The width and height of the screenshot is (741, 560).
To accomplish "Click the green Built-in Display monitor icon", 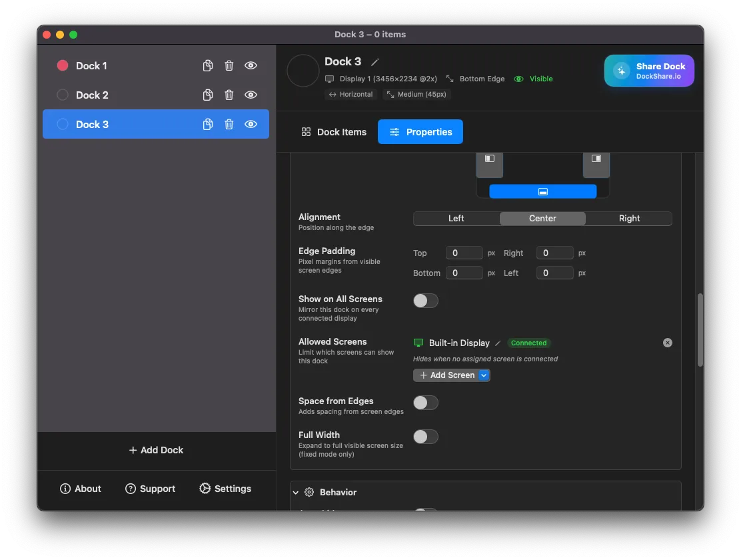I will point(418,343).
